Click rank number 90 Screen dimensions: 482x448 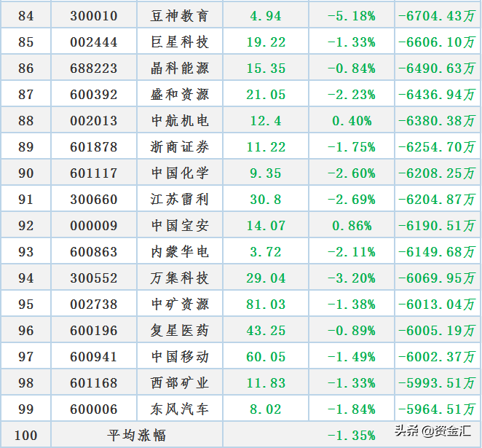tap(25, 173)
